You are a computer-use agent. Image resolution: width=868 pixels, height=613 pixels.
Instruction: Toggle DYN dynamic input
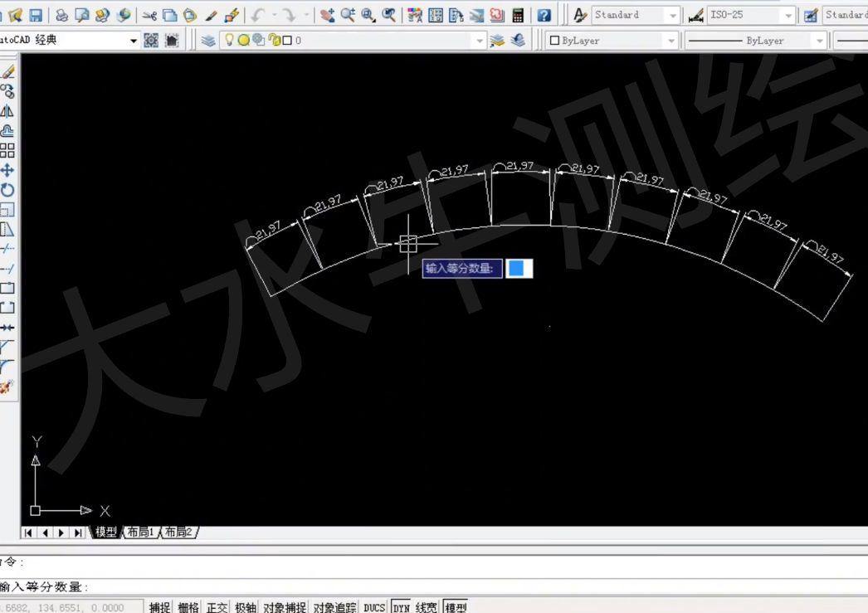[401, 607]
